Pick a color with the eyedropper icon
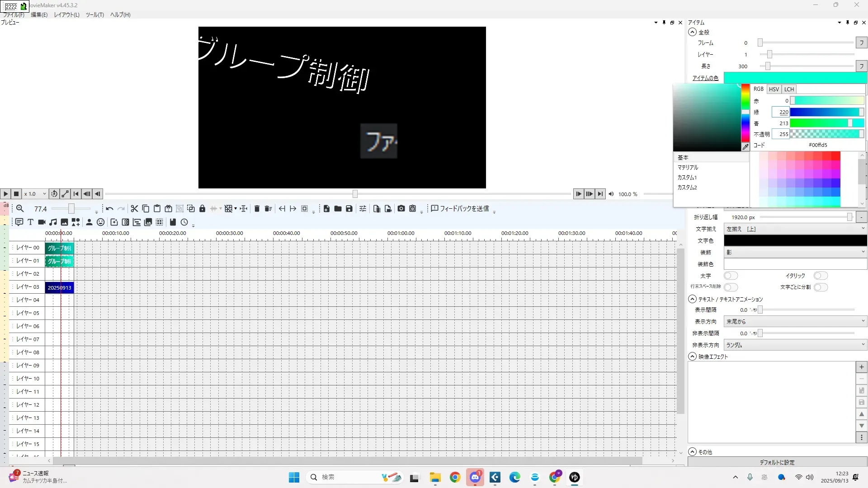Screen dimensions: 868x488 (745, 146)
